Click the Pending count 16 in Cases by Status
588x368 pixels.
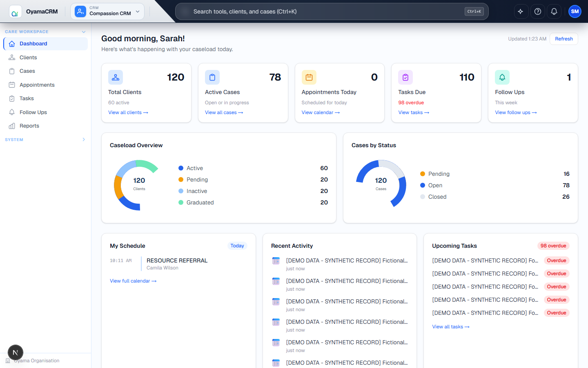pos(566,174)
